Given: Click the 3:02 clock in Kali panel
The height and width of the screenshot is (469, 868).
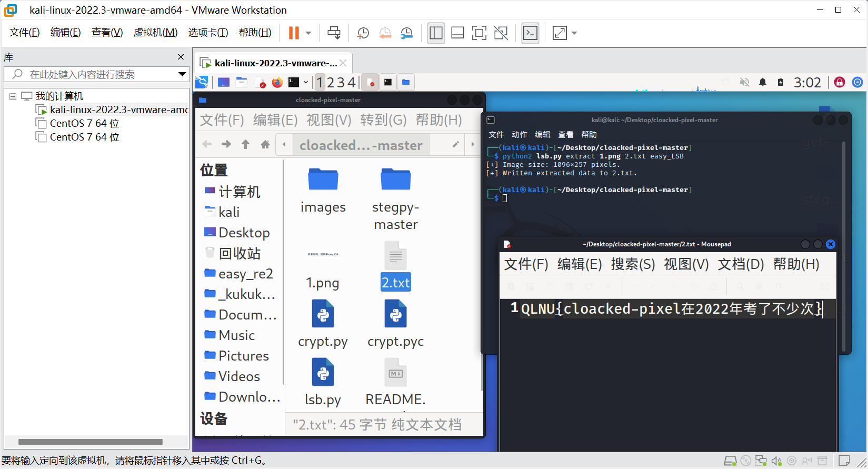Looking at the screenshot, I should [807, 82].
